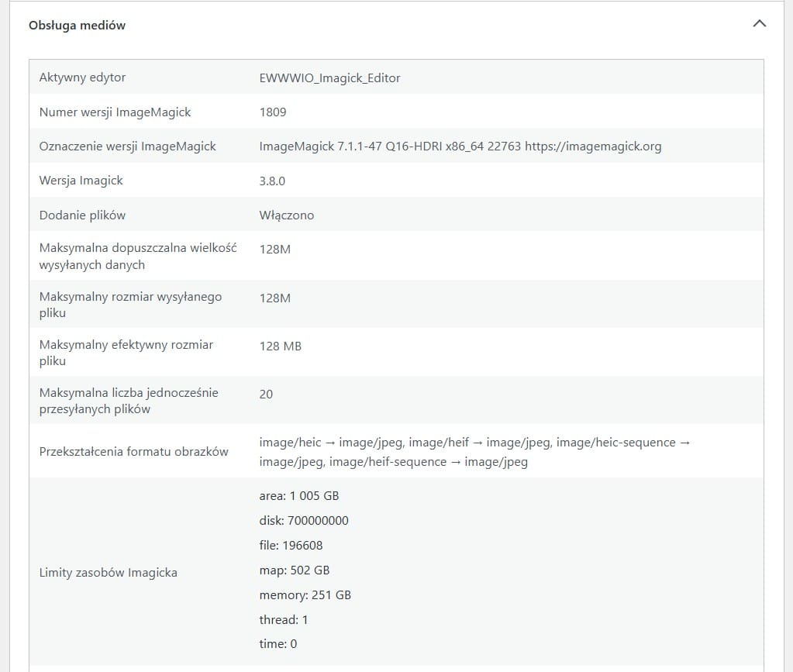Click the Oznaczenie wersji ImageMagick label

tap(127, 146)
